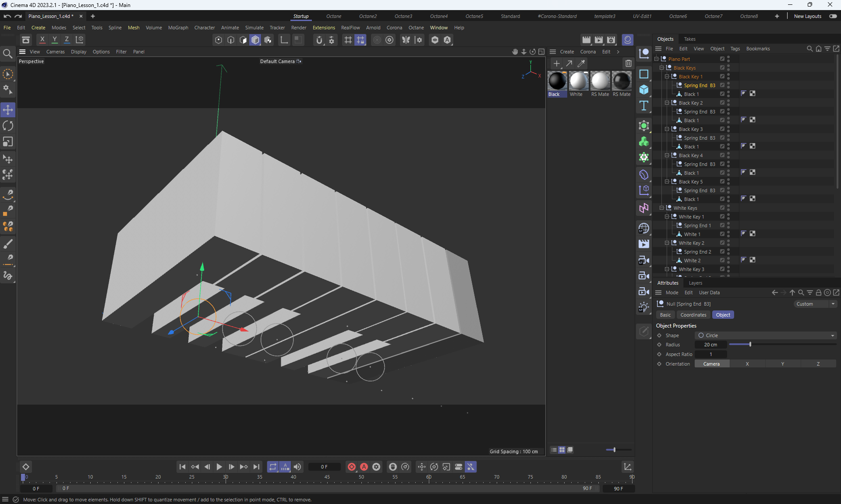The image size is (841, 504).
Task: Select the Rotate tool
Action: click(8, 126)
